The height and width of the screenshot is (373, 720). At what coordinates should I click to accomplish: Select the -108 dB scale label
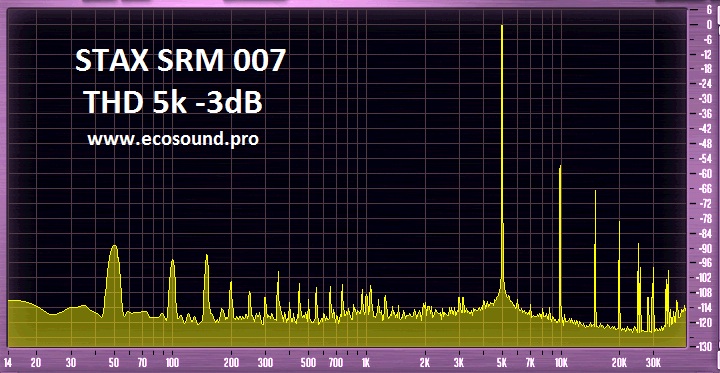(x=703, y=293)
